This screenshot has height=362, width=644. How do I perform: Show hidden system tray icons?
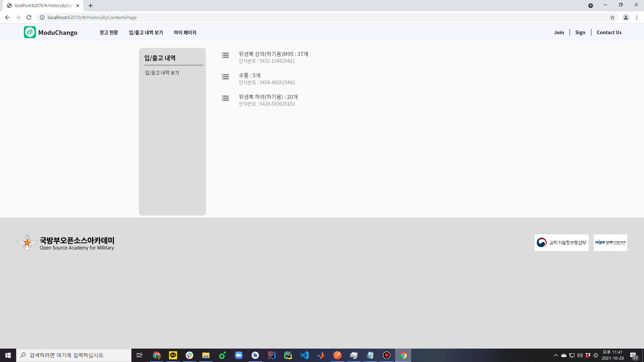[x=556, y=355]
